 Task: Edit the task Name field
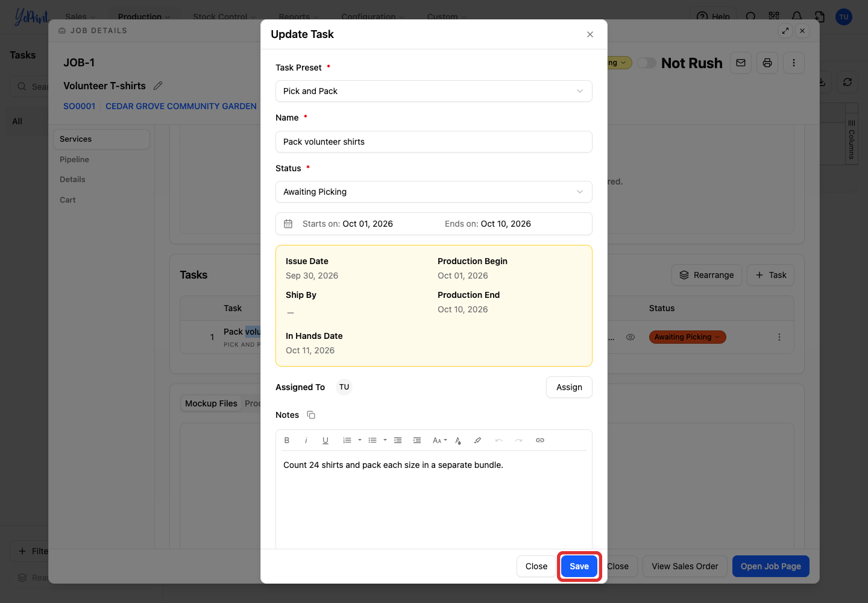[434, 142]
